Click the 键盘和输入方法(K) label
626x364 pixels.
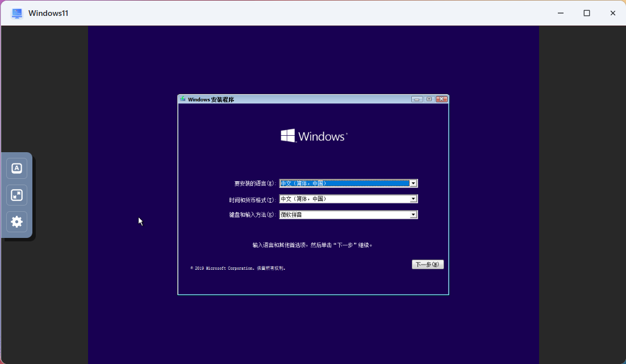click(252, 215)
